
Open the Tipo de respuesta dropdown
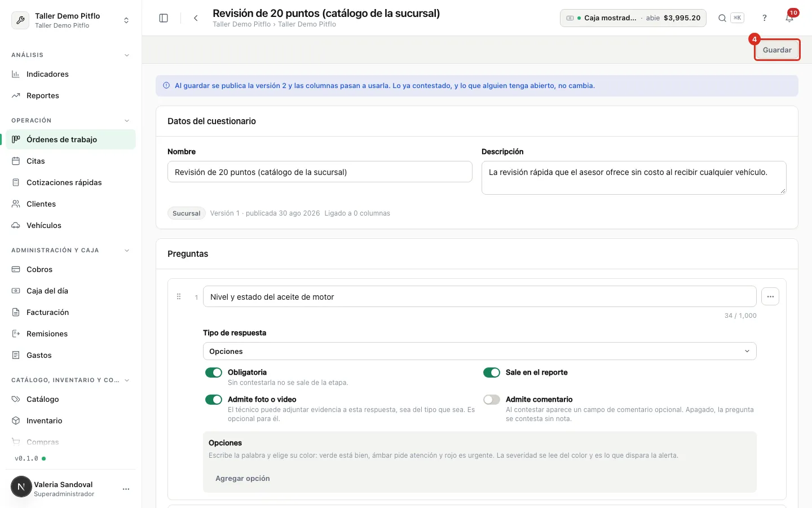[x=479, y=351]
